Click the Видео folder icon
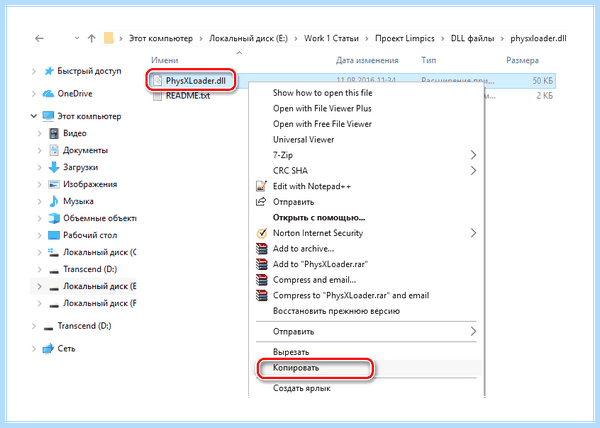The image size is (600, 428). (54, 133)
